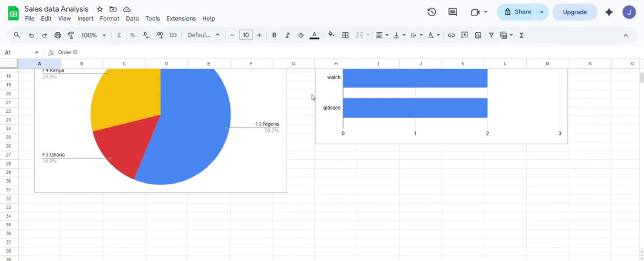This screenshot has height=261, width=644.
Task: Open version history clock icon
Action: coord(431,12)
